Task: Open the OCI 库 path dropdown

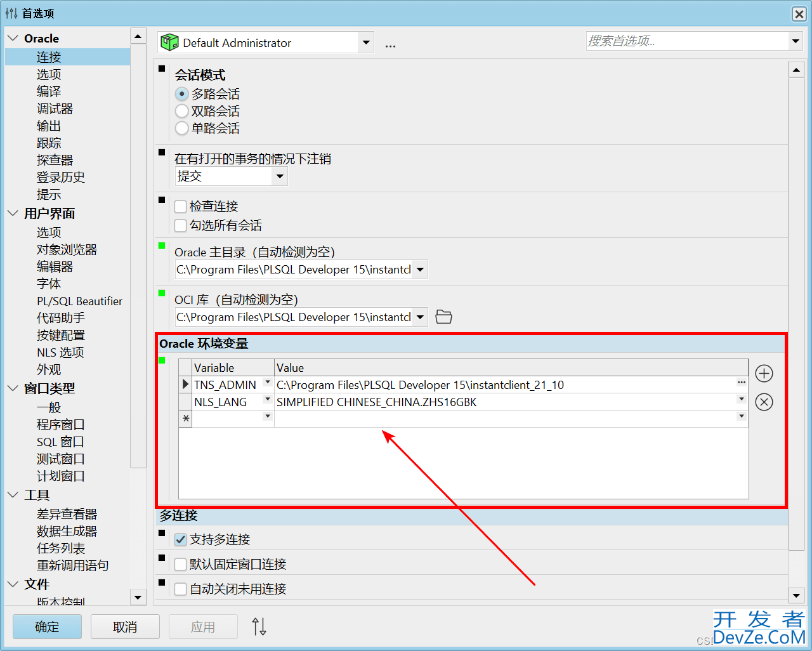Action: pyautogui.click(x=420, y=317)
